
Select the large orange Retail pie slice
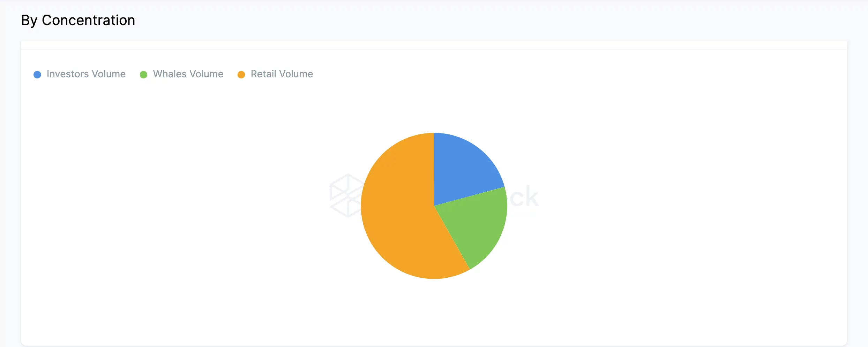(398, 216)
